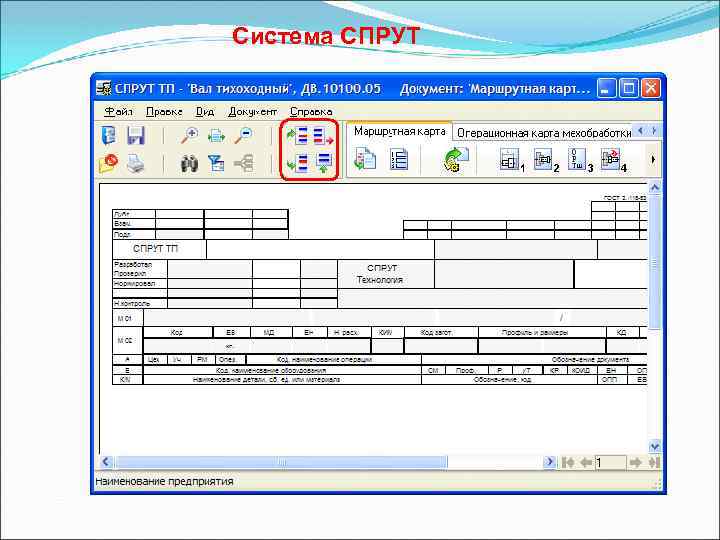Go to the last page button
Screen dimensions: 720x540
pos(654,462)
